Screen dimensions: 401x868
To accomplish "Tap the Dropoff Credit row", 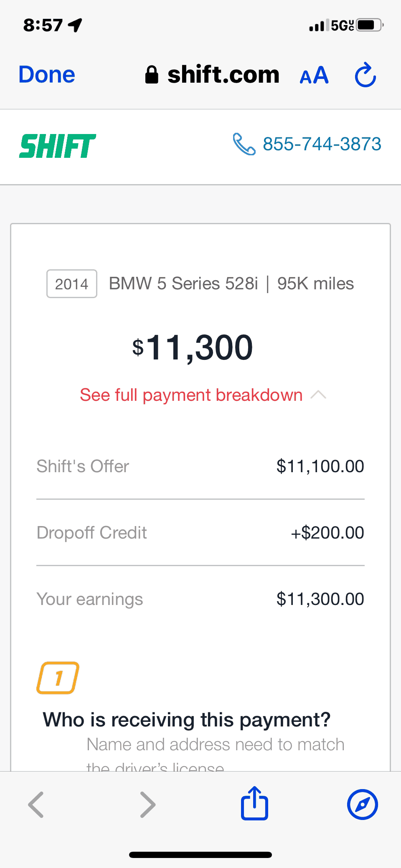I will (200, 533).
